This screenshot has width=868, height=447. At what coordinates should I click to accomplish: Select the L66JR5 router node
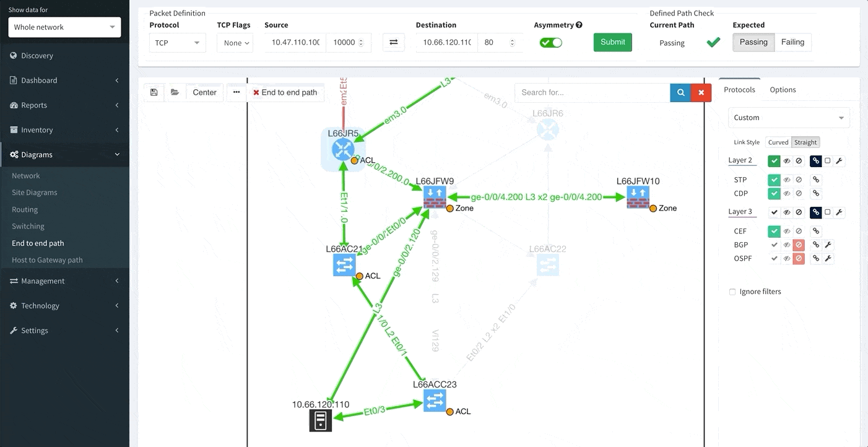click(342, 149)
